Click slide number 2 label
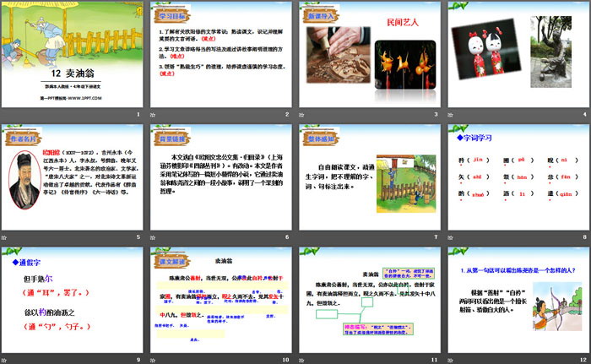This screenshot has width=591, height=364. click(287, 114)
